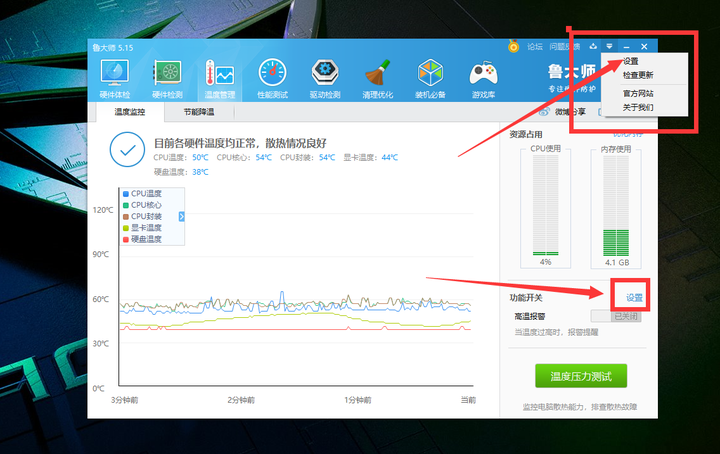The height and width of the screenshot is (454, 720).
Task: Open the 性能测试 performance test gauge
Action: (x=272, y=79)
